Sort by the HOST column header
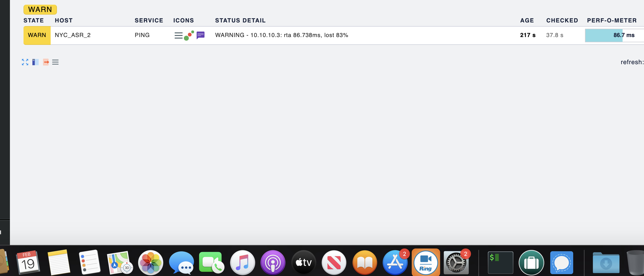The image size is (644, 276). coord(64,21)
